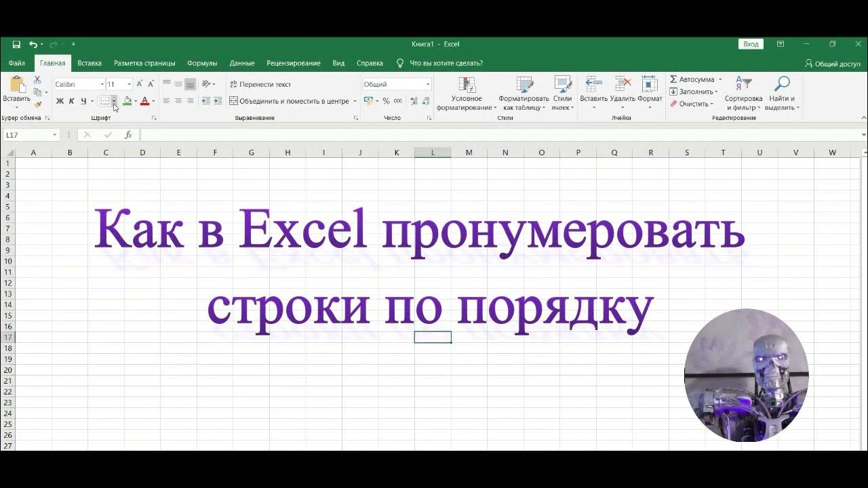Viewport: 868px width, 488px height.
Task: Toggle Align Right icon
Action: tap(191, 101)
